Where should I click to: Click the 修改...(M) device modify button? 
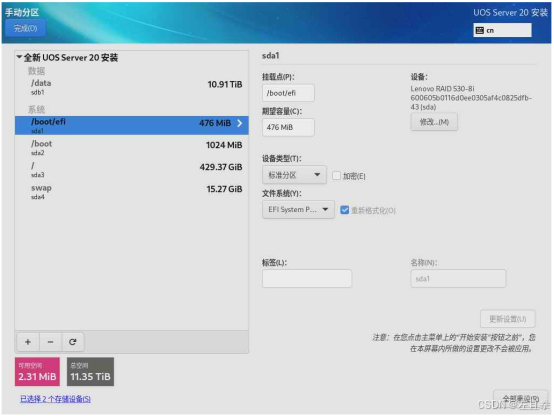point(434,122)
